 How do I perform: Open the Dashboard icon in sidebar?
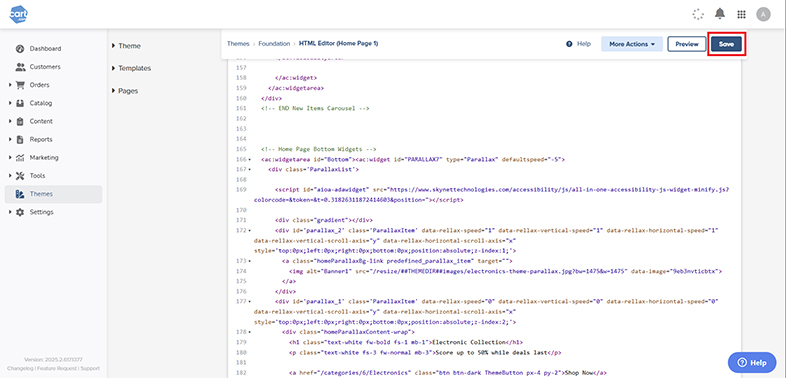pos(20,49)
